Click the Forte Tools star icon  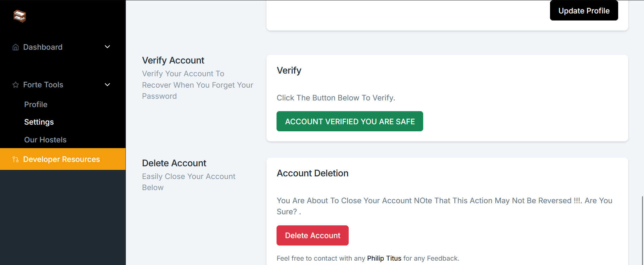15,85
